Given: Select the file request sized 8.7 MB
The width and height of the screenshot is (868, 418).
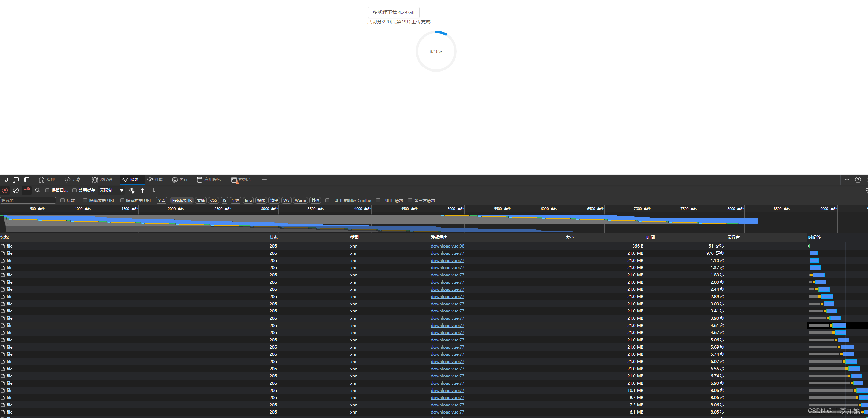Looking at the screenshot, I should coord(434,398).
